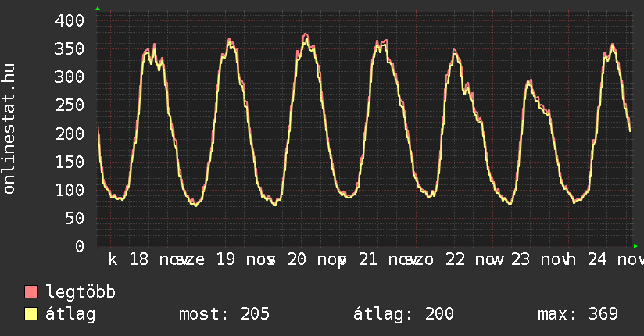Click the 400 y-axis label
Screen dimensions: 644x336
[x=70, y=20]
